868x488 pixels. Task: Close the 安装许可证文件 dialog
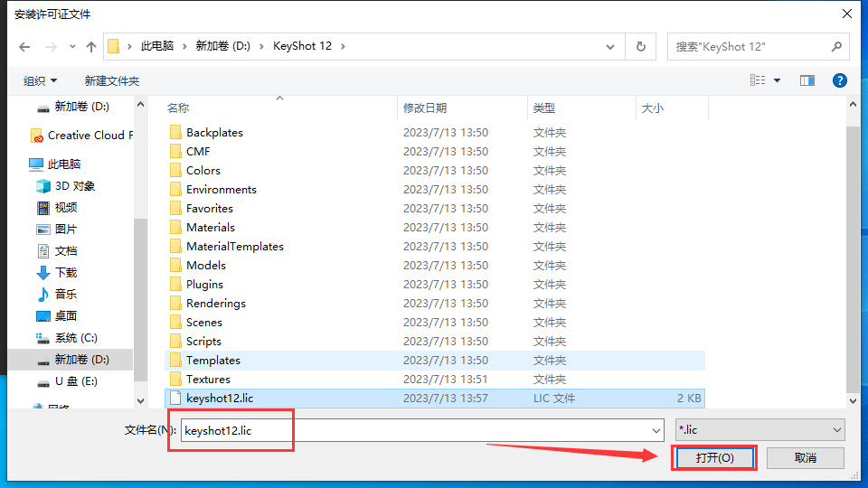click(847, 14)
